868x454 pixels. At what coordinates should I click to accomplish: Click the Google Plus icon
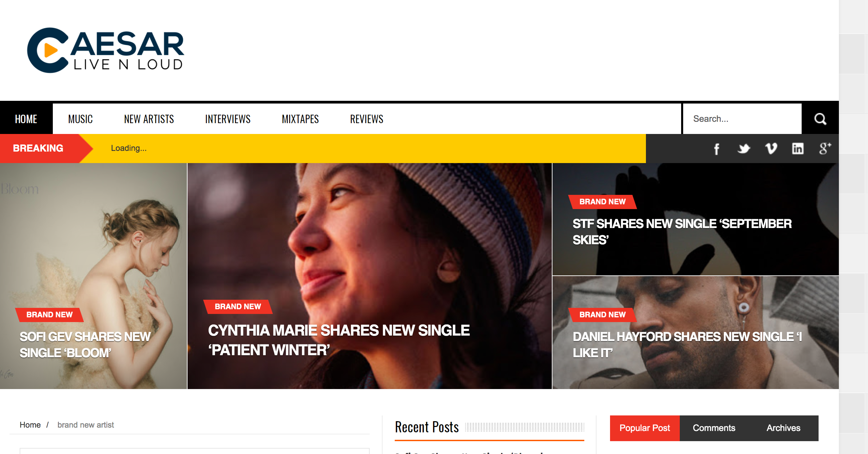click(x=825, y=149)
